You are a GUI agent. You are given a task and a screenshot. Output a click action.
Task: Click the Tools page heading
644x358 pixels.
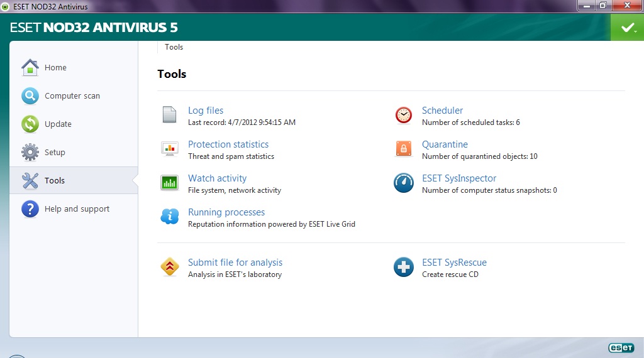pyautogui.click(x=172, y=74)
